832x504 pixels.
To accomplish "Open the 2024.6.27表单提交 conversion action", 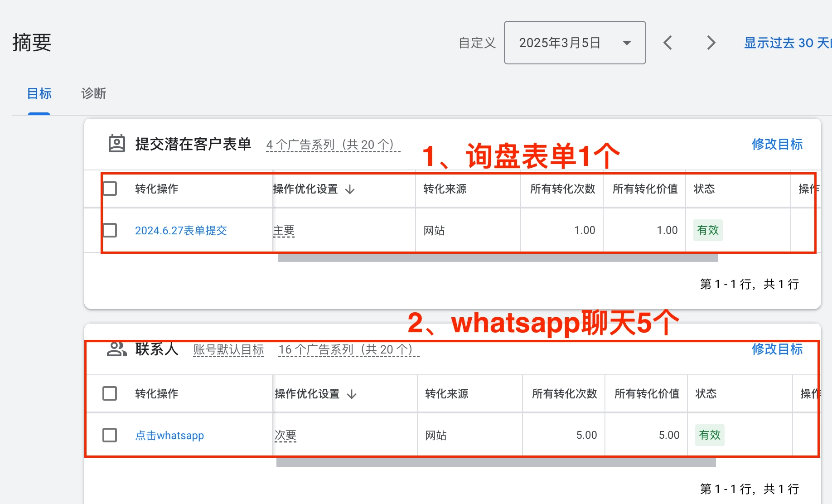I will pyautogui.click(x=181, y=231).
